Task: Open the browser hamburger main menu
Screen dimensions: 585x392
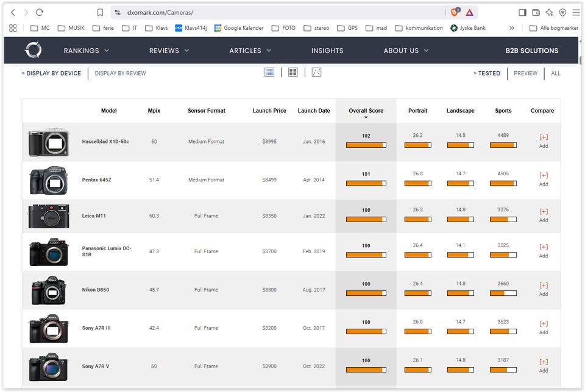Action: (x=576, y=13)
